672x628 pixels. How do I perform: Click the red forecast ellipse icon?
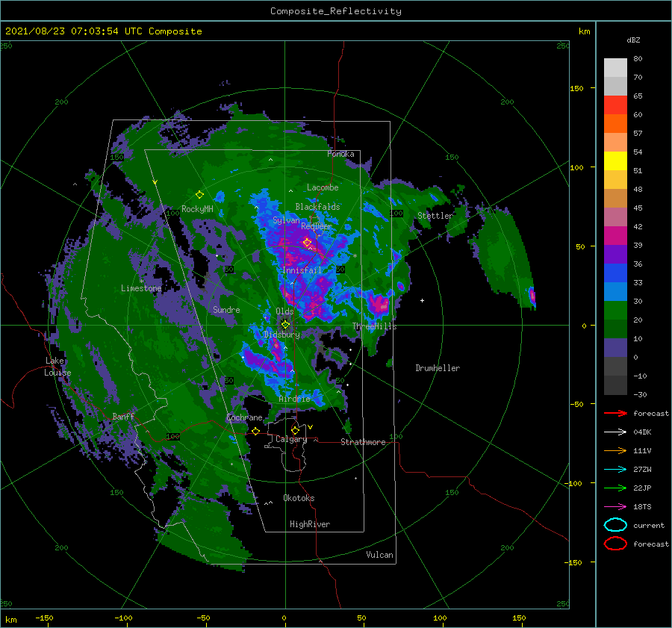point(615,544)
